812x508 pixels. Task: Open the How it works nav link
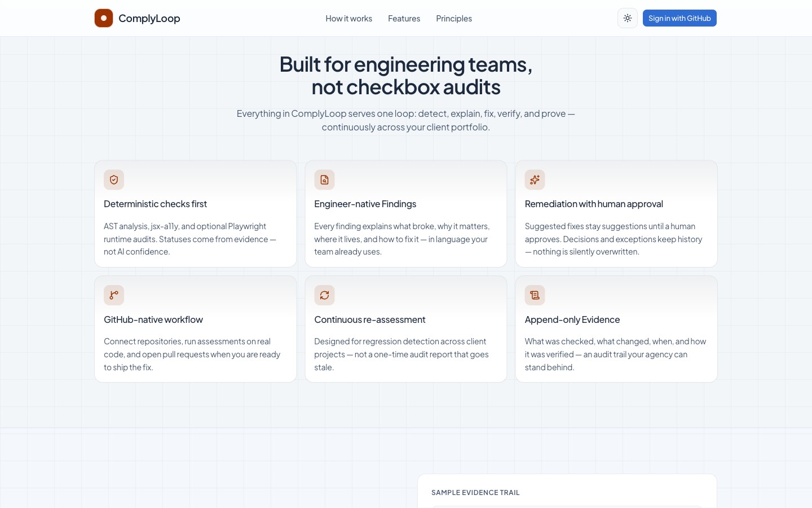tap(349, 19)
